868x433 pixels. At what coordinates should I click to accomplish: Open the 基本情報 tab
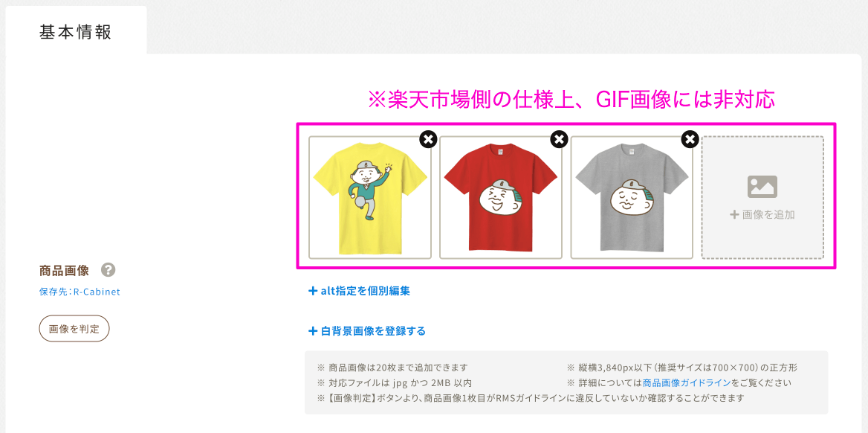click(x=76, y=31)
